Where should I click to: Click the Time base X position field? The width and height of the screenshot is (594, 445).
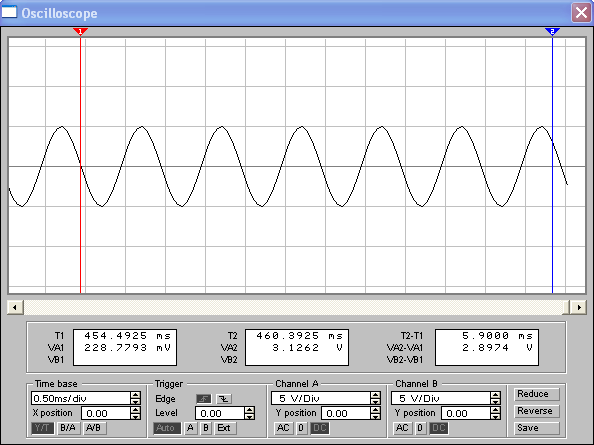tap(106, 413)
